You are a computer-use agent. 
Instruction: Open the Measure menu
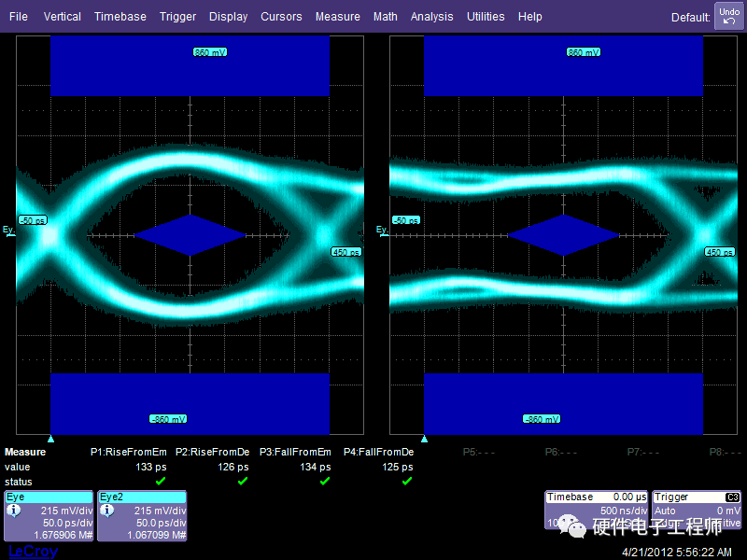[x=337, y=17]
